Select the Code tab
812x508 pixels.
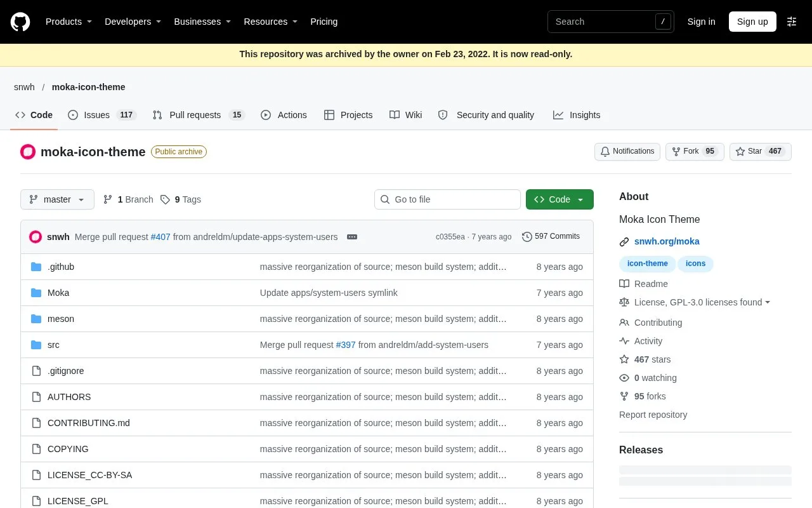click(34, 115)
